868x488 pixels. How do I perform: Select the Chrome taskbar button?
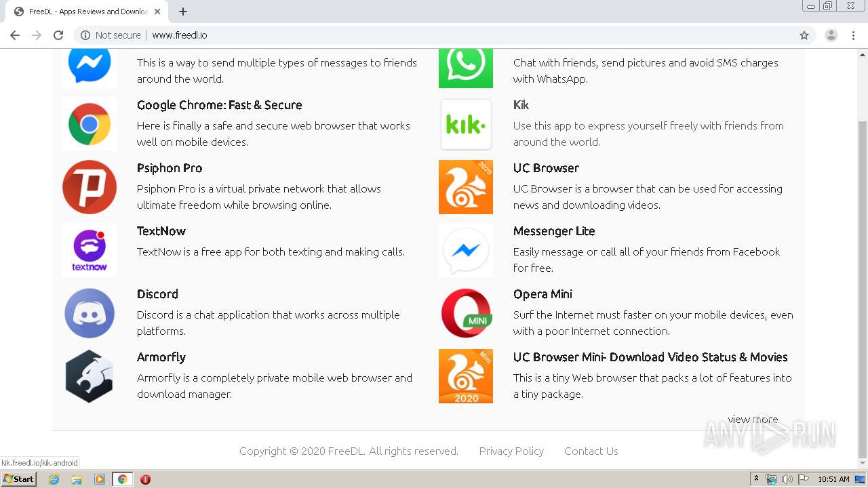(122, 479)
